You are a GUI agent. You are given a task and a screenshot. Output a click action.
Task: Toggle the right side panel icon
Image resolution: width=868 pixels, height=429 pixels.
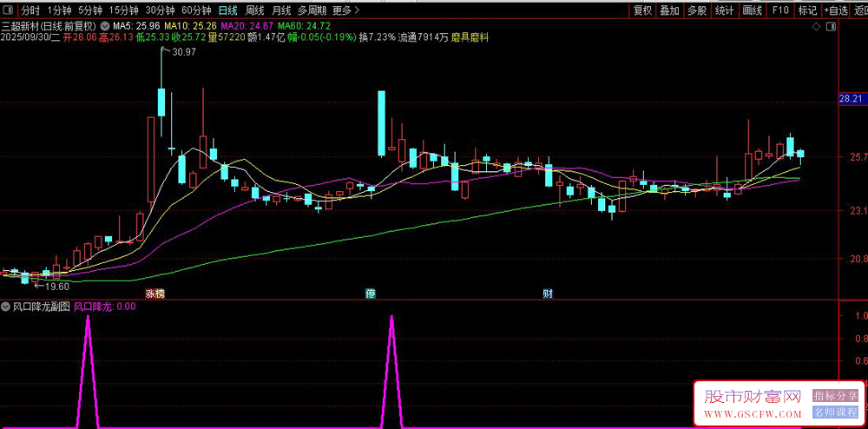click(x=831, y=27)
